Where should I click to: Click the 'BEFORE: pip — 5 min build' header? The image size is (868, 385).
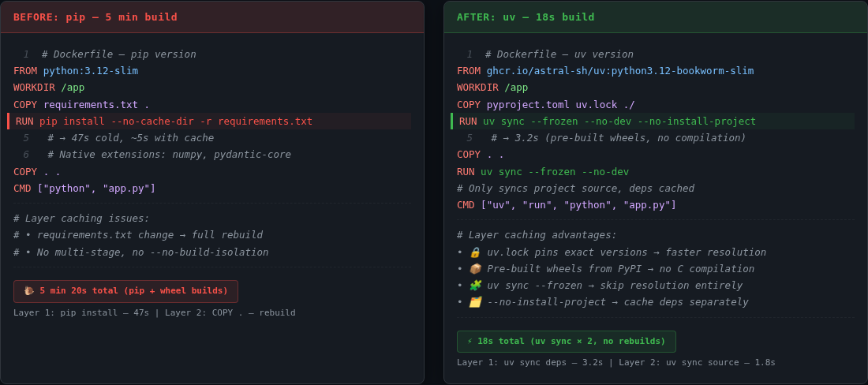tap(212, 17)
